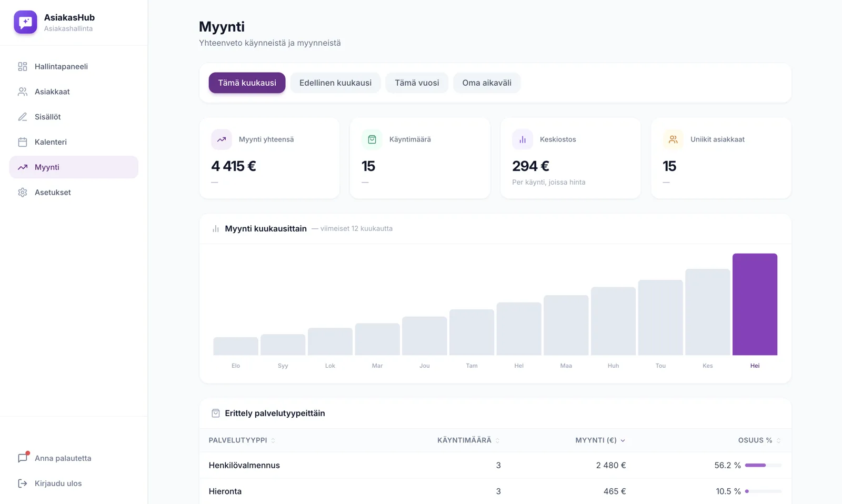Image resolution: width=842 pixels, height=504 pixels.
Task: Click the Myynti page heading
Action: [222, 26]
